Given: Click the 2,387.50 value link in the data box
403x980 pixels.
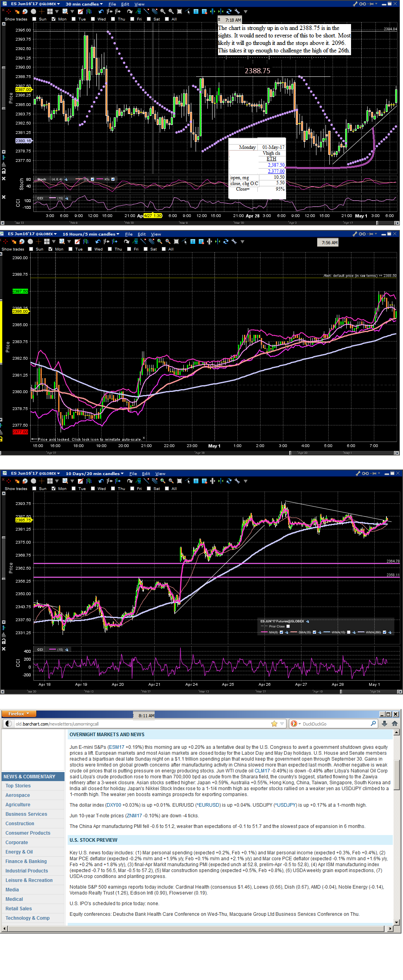Looking at the screenshot, I should [276, 165].
